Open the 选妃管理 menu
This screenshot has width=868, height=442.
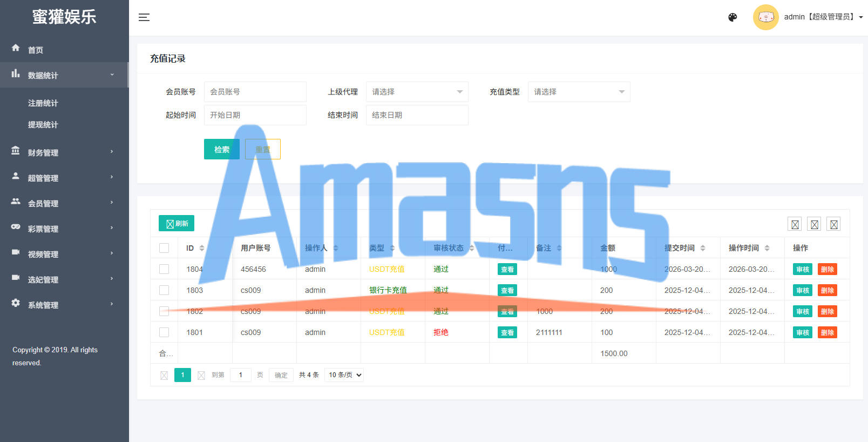[64, 279]
